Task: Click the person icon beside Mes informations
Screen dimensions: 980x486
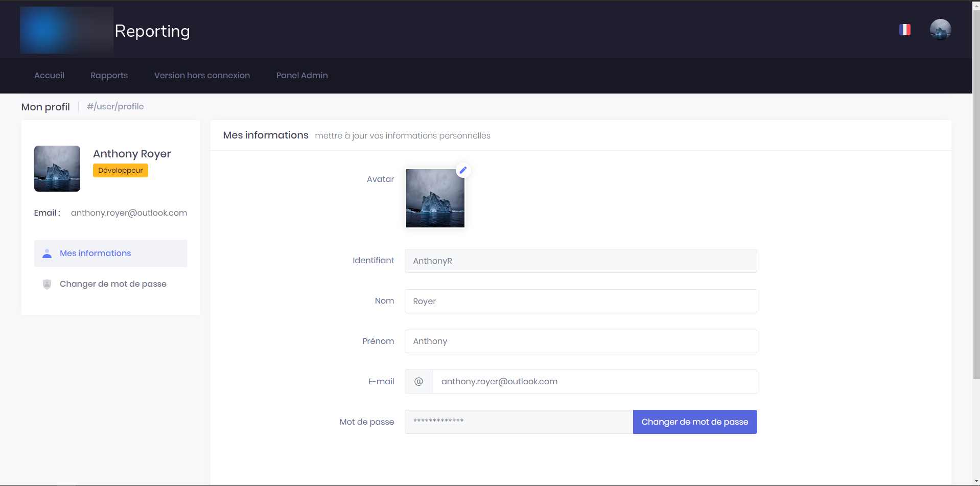Action: pos(47,253)
